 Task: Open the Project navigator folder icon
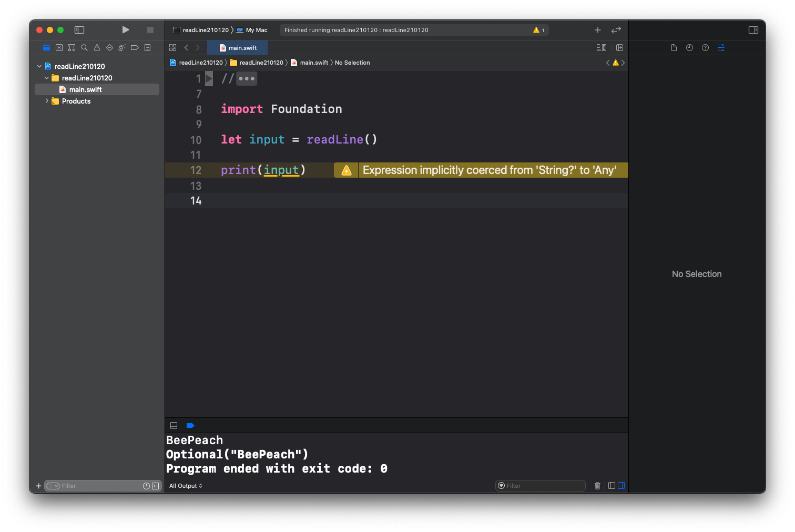[46, 48]
